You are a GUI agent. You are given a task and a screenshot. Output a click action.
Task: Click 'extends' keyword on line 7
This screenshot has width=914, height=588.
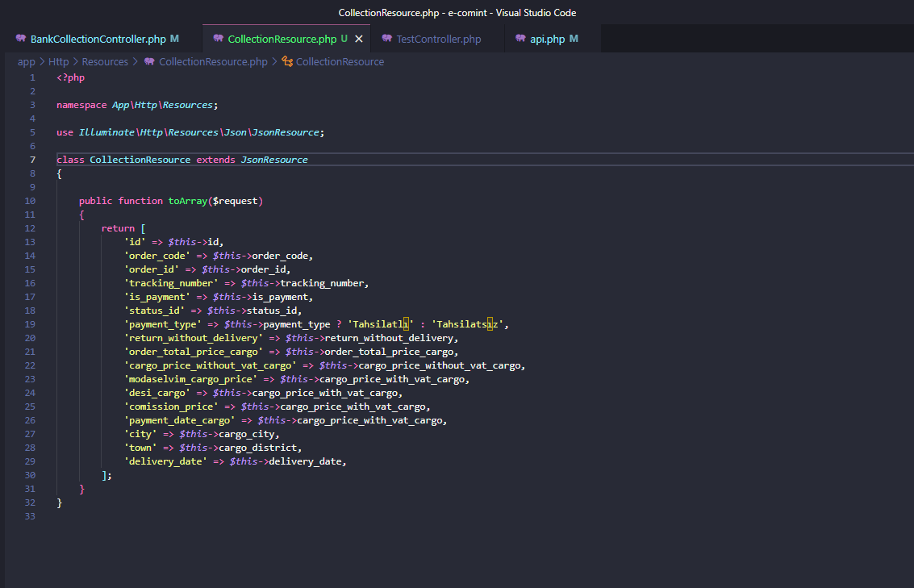(215, 160)
